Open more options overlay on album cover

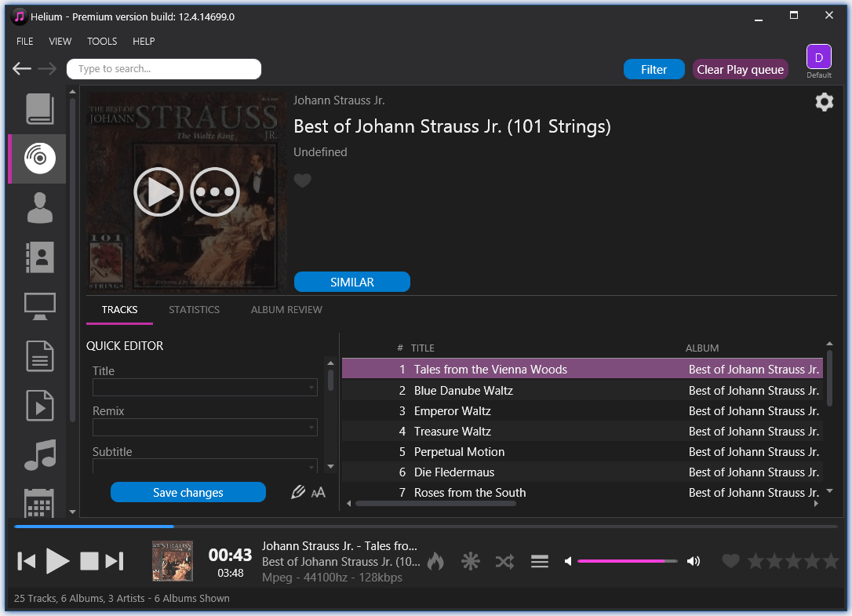pyautogui.click(x=215, y=192)
